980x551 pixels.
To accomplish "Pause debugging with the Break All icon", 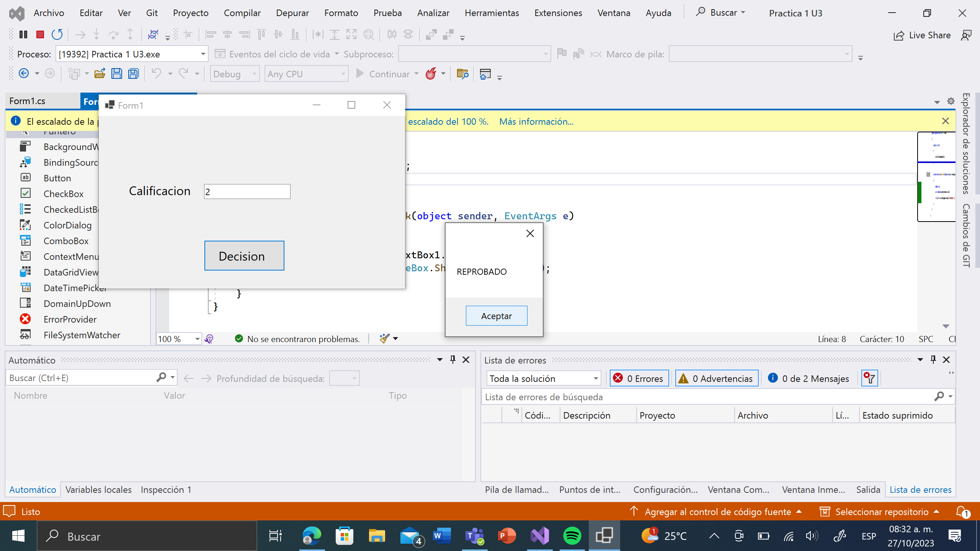I will pos(23,34).
